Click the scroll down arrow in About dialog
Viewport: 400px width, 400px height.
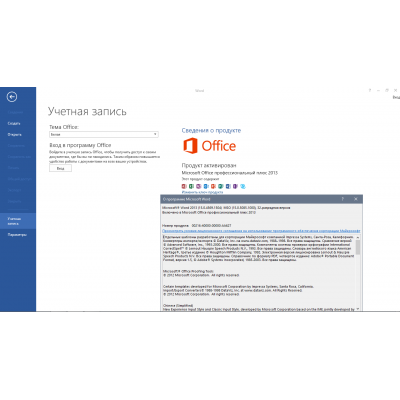coord(358,309)
